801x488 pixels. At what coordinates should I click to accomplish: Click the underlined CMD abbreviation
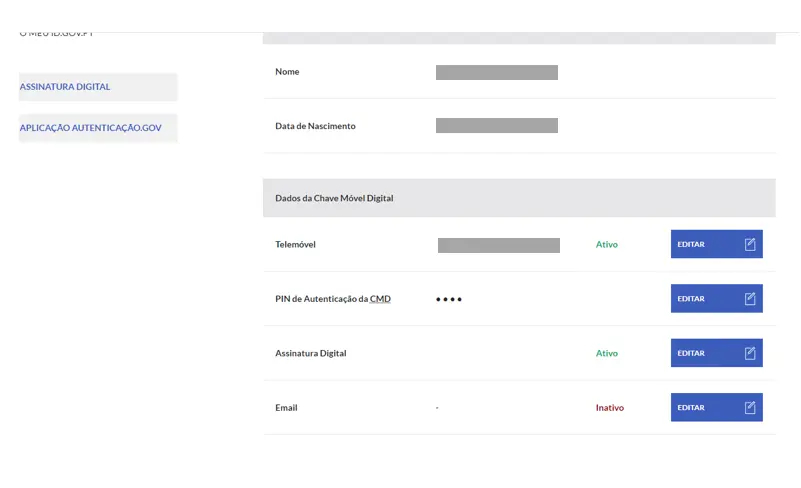[x=380, y=299]
